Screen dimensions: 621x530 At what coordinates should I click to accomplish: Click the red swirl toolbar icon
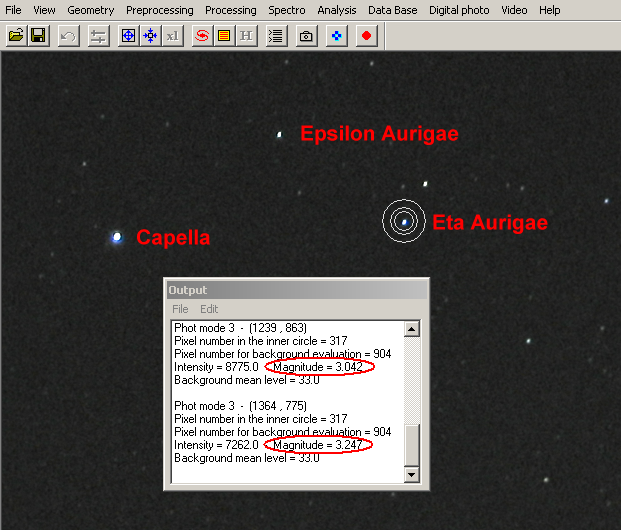(202, 36)
